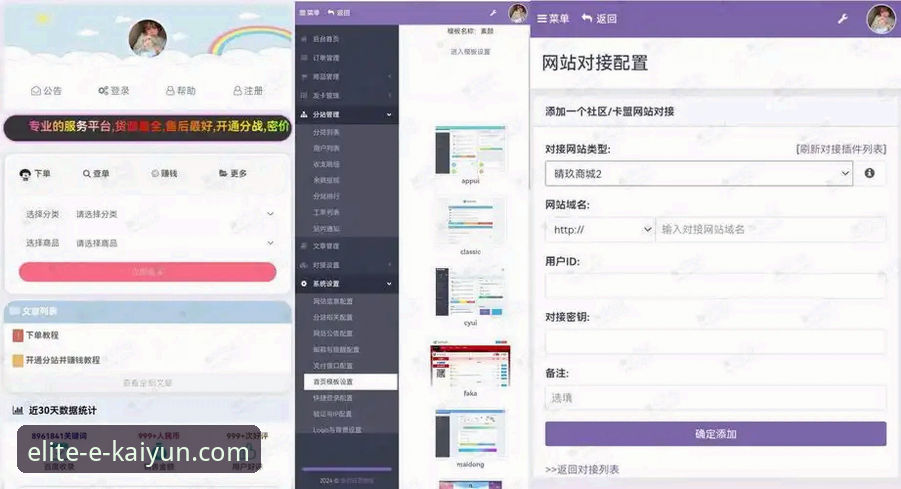Click the chart icon beside 近30天数据统计
The image size is (901, 489).
pyautogui.click(x=18, y=410)
